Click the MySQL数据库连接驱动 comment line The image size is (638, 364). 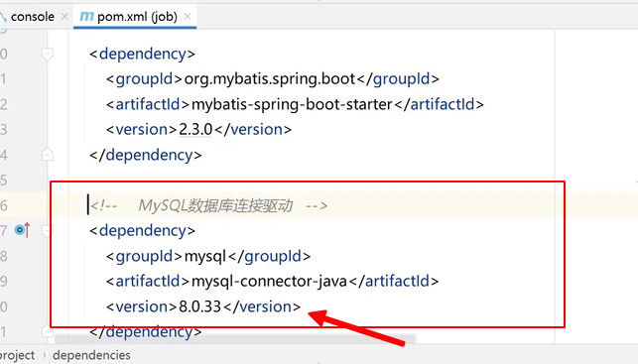coord(208,205)
